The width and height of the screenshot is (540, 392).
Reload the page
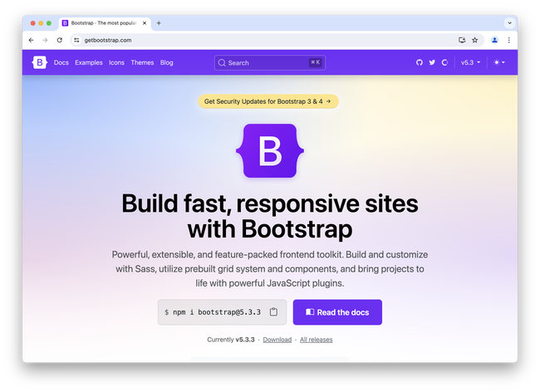pos(60,40)
